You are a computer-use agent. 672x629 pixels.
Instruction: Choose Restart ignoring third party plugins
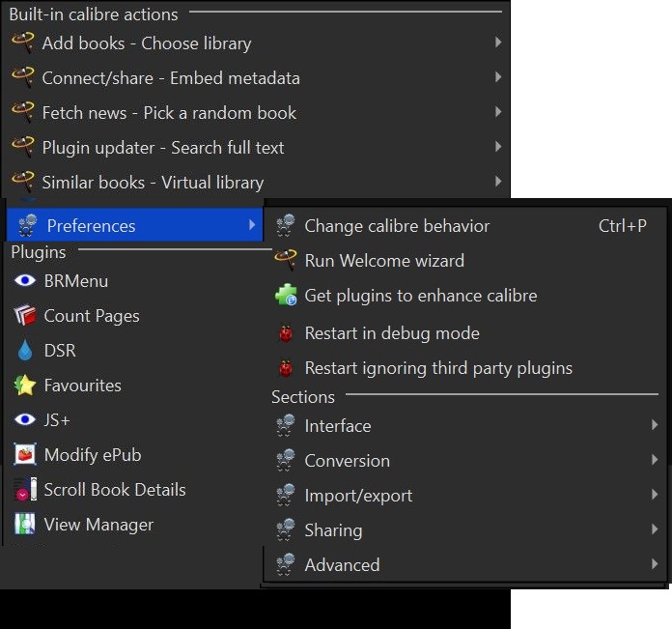465,368
